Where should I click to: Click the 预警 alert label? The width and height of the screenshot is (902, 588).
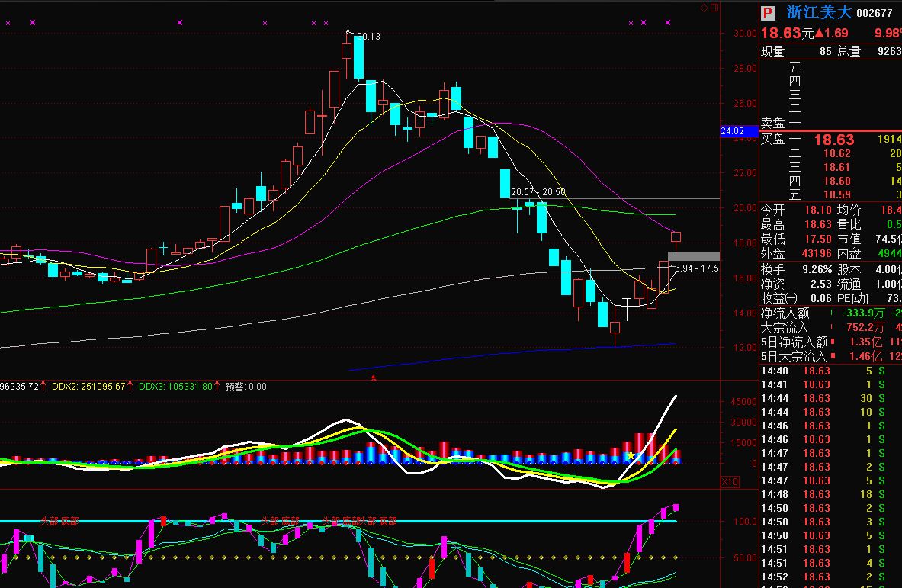[246, 387]
